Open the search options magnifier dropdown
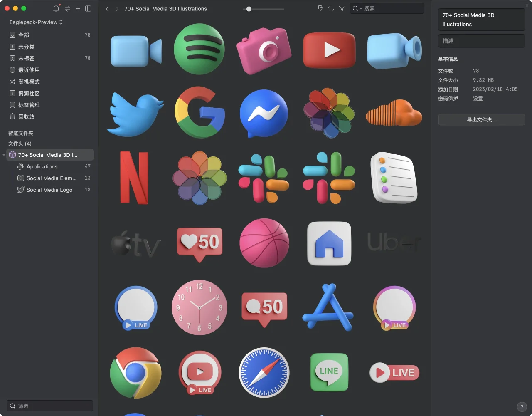Image resolution: width=532 pixels, height=416 pixels. coord(357,8)
